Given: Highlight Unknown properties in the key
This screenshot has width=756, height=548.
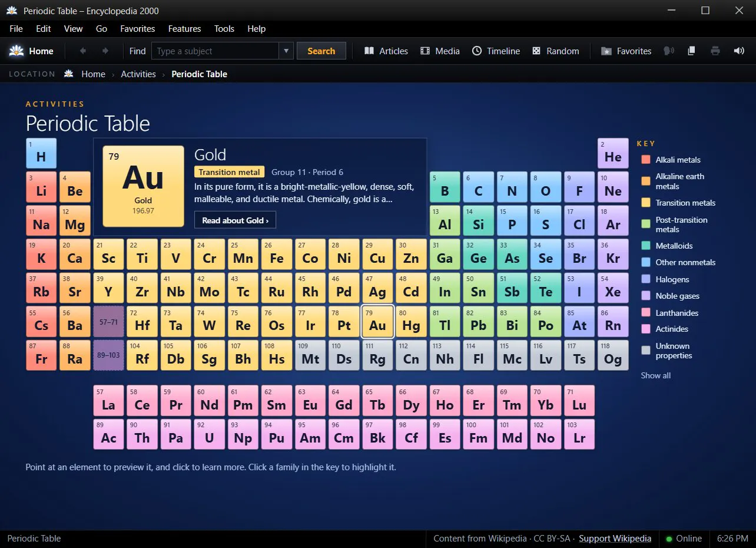Looking at the screenshot, I should pyautogui.click(x=667, y=351).
